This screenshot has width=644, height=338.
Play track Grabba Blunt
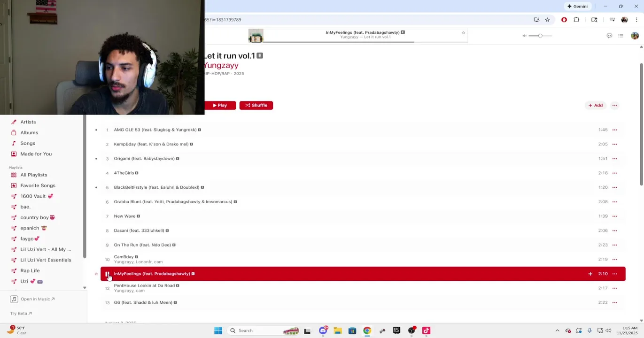(173, 202)
